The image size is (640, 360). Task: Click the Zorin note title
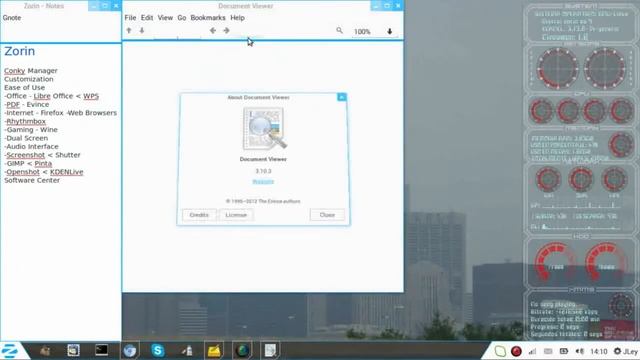coord(20,51)
